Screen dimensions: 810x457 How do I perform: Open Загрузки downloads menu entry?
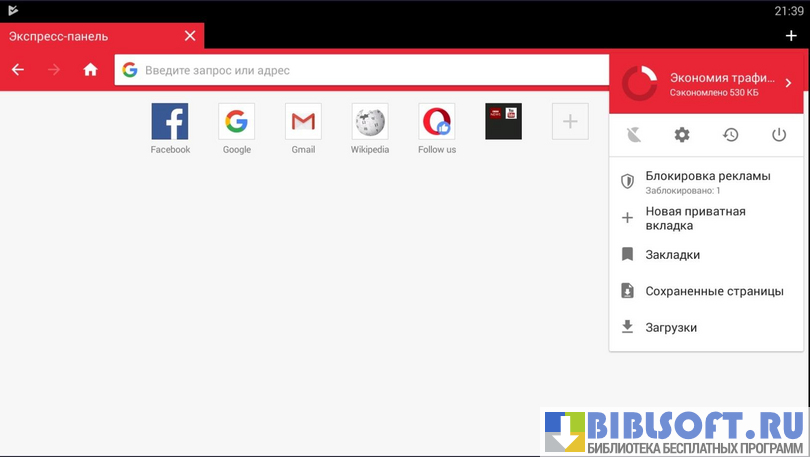(x=671, y=327)
